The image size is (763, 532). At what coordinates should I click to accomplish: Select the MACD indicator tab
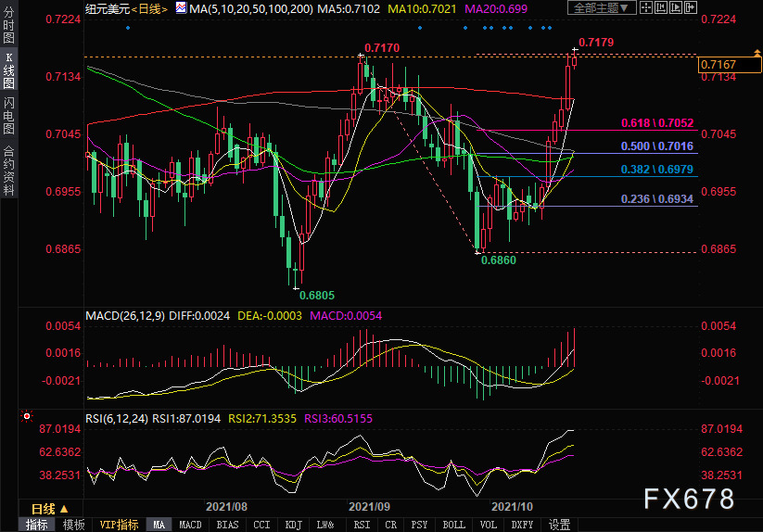[190, 525]
